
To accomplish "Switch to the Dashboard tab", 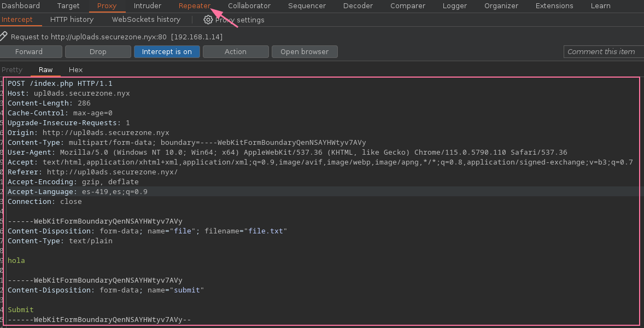I will point(21,6).
